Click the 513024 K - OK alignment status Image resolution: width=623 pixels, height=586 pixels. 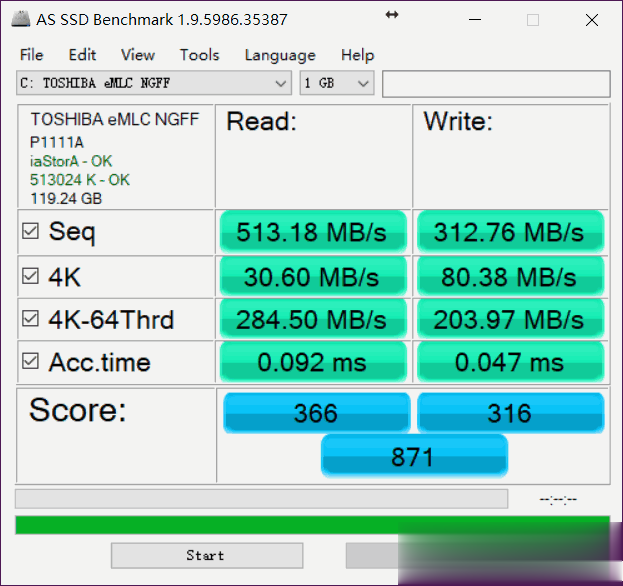[79, 180]
